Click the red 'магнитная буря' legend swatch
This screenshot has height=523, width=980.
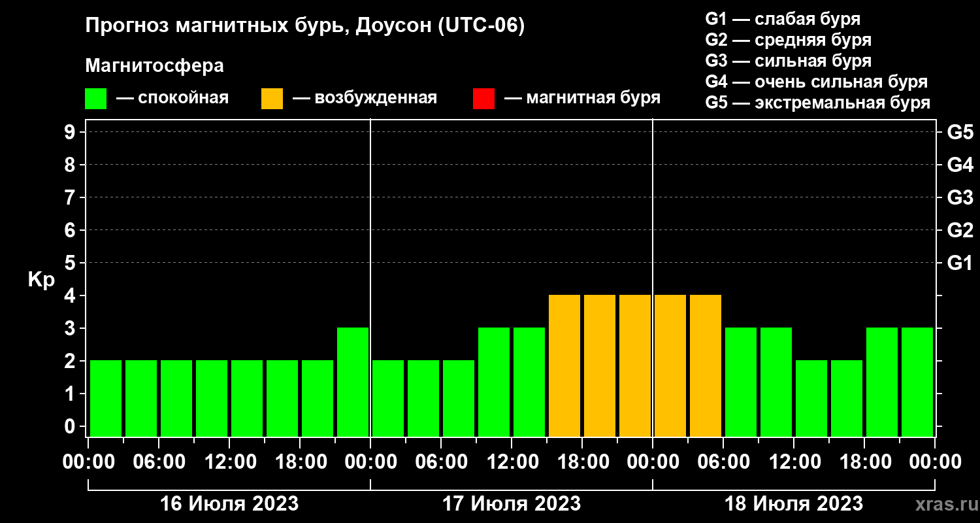pyautogui.click(x=483, y=99)
